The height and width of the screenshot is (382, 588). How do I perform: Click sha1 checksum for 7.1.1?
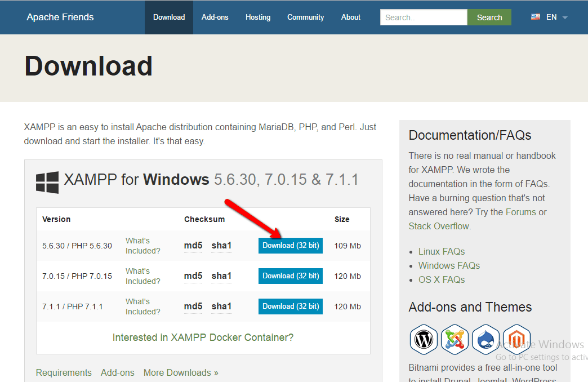tap(221, 307)
